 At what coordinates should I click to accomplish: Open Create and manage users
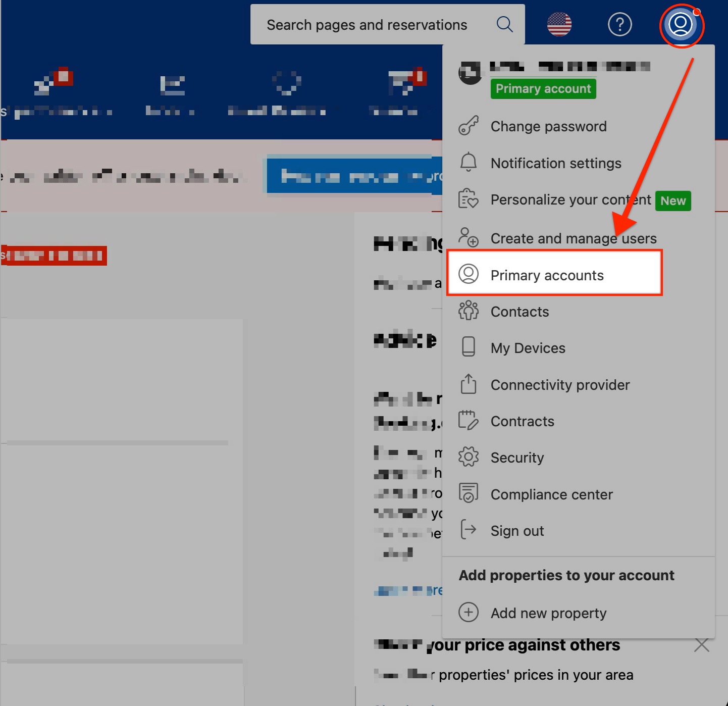pyautogui.click(x=573, y=238)
